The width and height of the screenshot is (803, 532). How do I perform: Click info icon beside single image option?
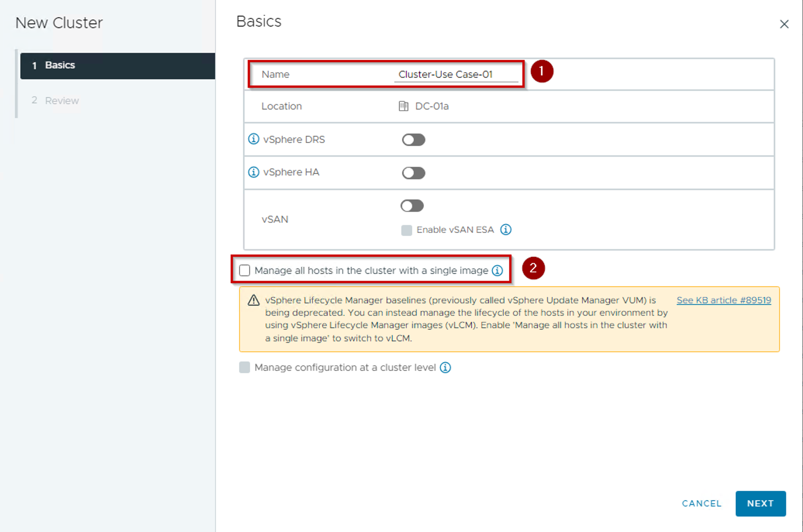click(x=497, y=270)
